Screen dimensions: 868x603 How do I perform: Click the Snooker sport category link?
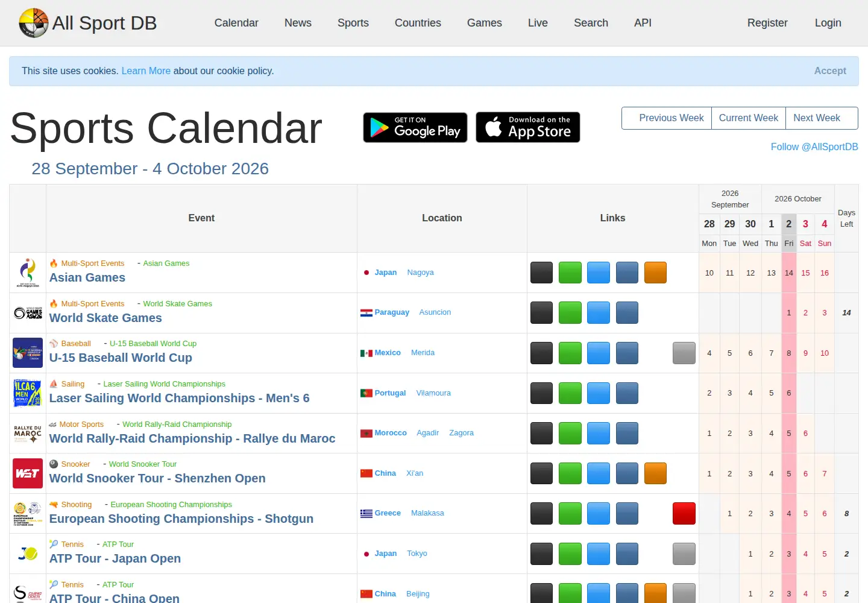(x=75, y=464)
